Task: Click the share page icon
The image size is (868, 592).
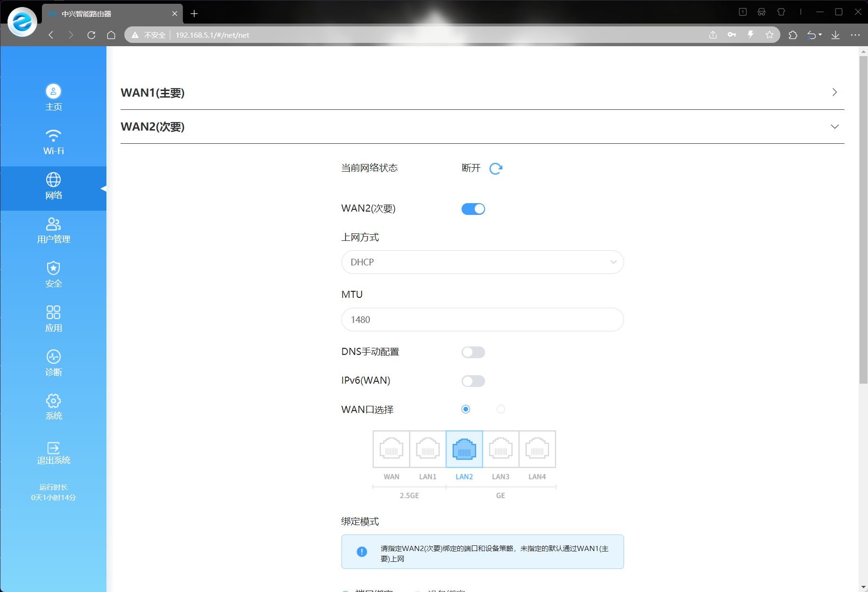Action: click(713, 35)
